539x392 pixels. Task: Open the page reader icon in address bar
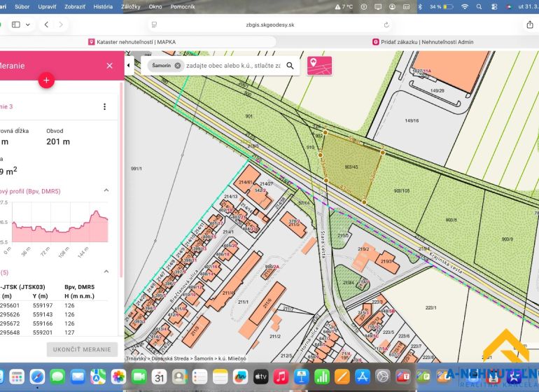click(154, 24)
